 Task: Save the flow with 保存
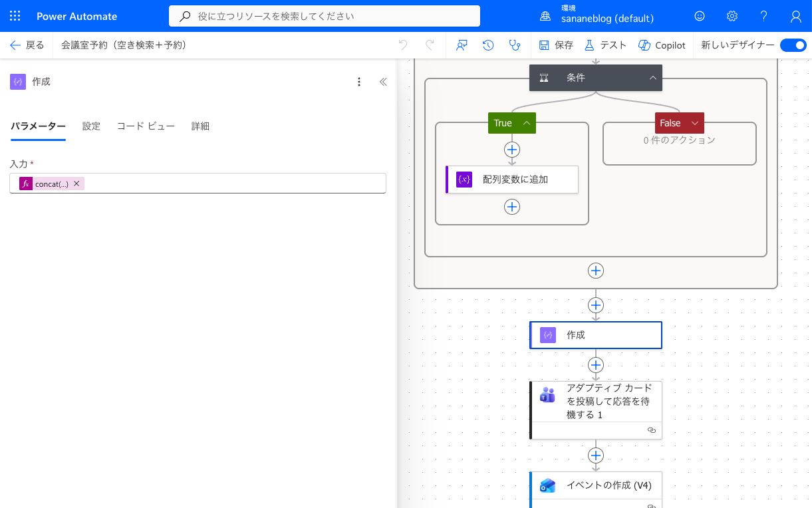pyautogui.click(x=556, y=45)
